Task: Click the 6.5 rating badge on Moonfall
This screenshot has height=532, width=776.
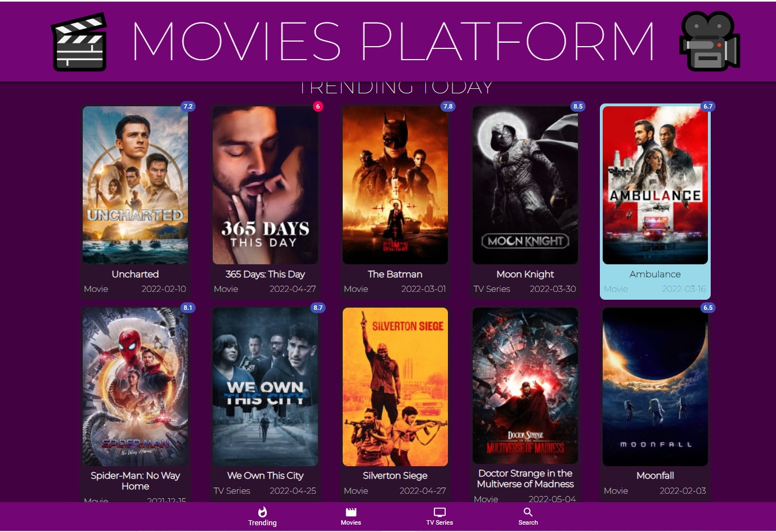Action: 708,308
